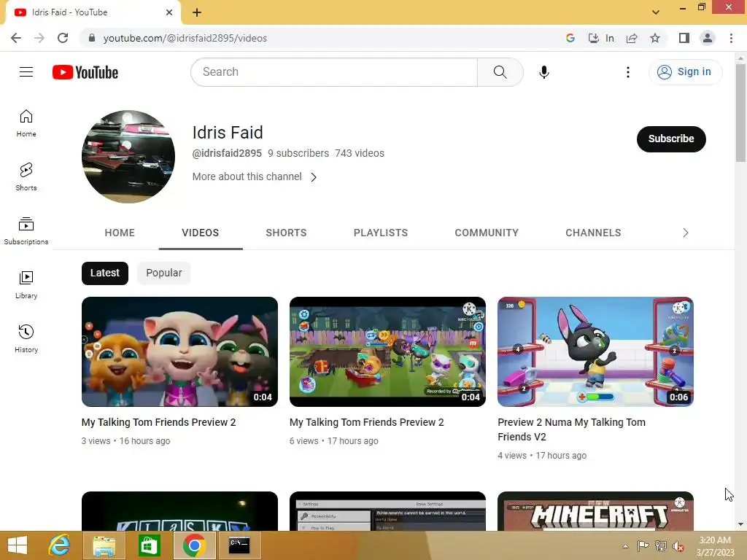Toggle Chrome side panel icon
The width and height of the screenshot is (747, 560).
pyautogui.click(x=684, y=38)
